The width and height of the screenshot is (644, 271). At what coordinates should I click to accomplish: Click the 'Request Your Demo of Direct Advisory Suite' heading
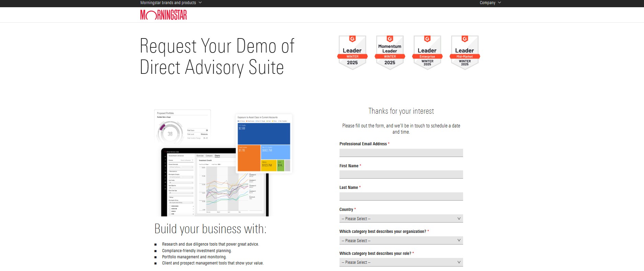click(217, 57)
